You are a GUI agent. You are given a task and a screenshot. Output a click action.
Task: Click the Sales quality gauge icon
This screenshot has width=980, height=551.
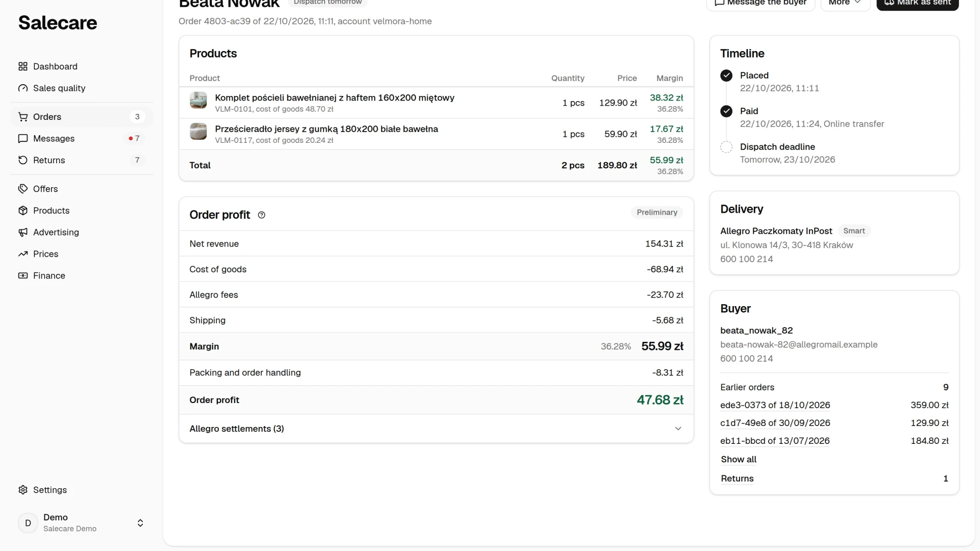click(23, 88)
